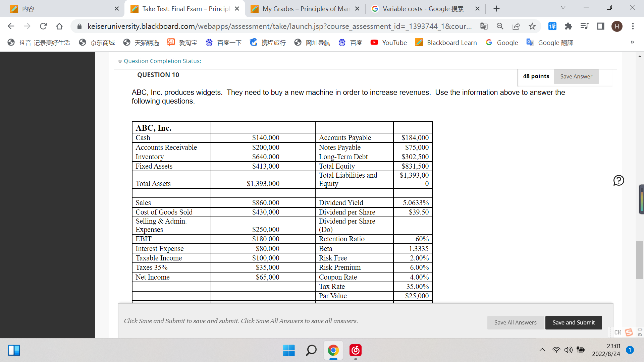Show more bookmarks overflow chevron
The height and width of the screenshot is (362, 644).
pos(632,42)
